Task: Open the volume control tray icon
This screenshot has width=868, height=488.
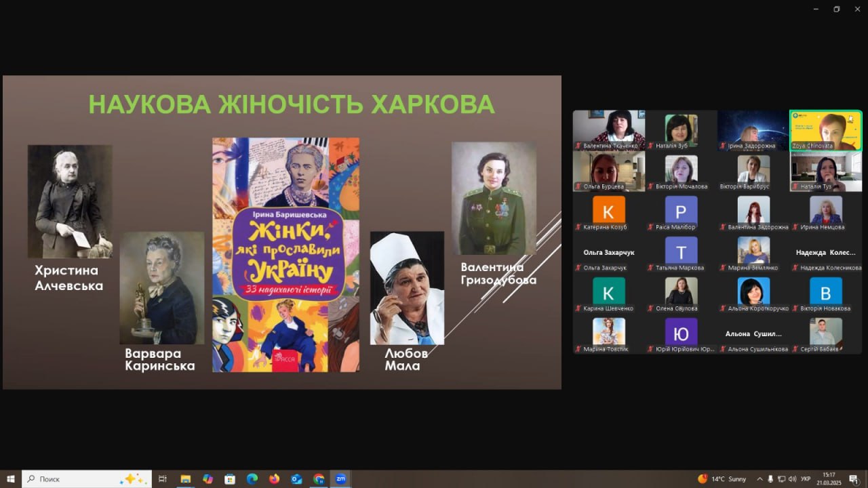Action: pos(792,479)
